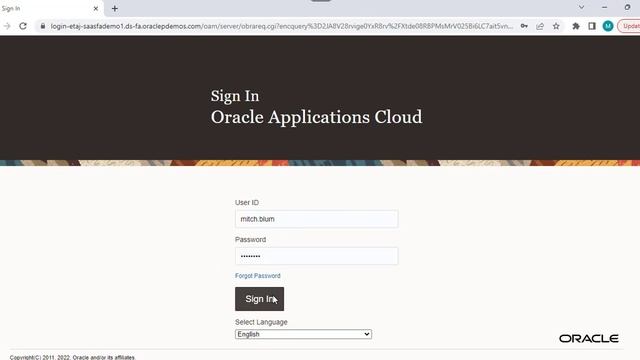Click the share page icon
The width and height of the screenshot is (640, 360).
point(540,26)
